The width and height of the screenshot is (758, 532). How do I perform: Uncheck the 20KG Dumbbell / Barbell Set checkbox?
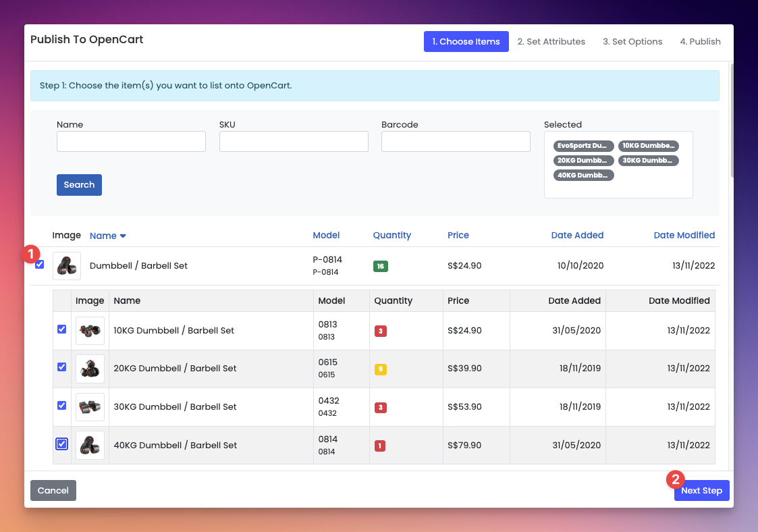[62, 367]
